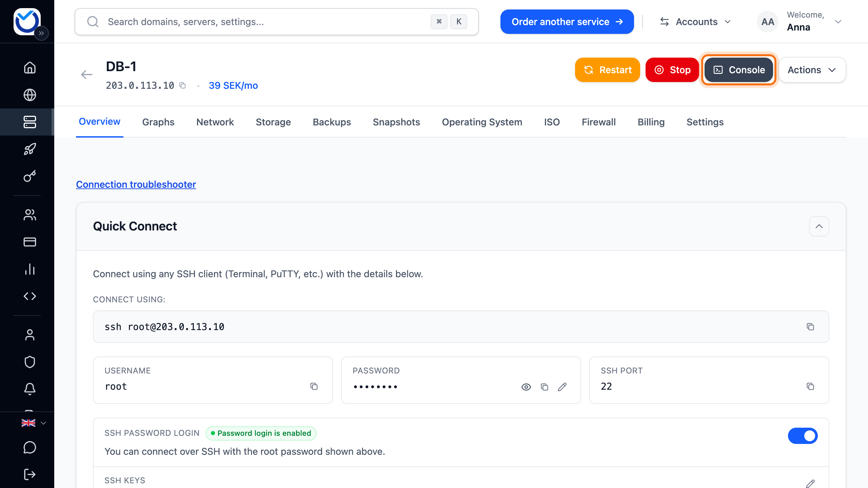
Task: Expand the Accounts switcher dropdown
Action: (695, 22)
